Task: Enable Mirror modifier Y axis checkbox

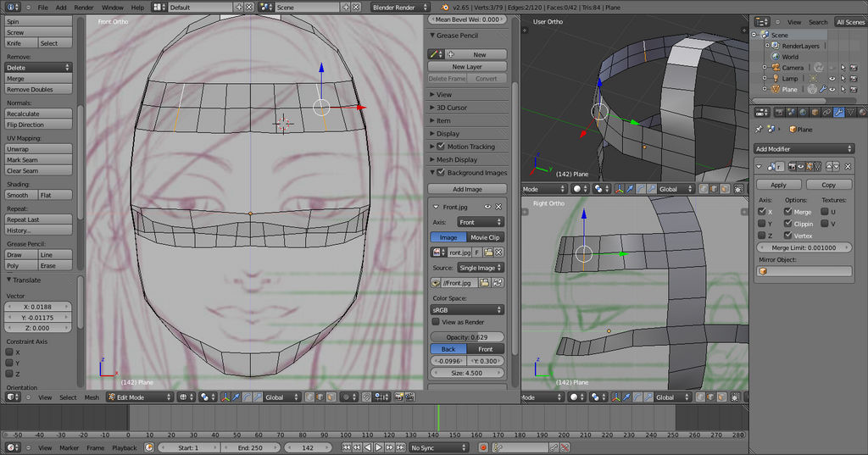Action: [762, 224]
